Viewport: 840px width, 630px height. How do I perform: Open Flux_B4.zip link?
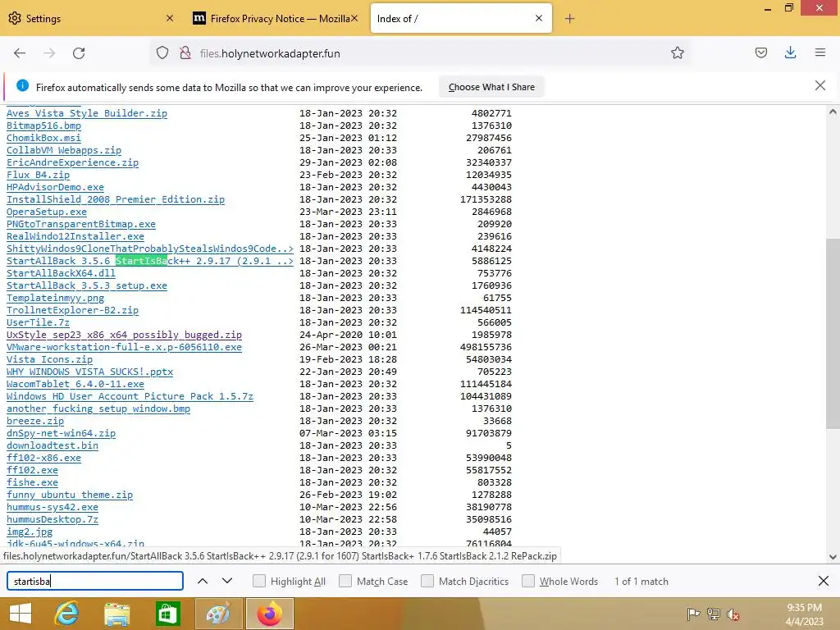tap(38, 175)
